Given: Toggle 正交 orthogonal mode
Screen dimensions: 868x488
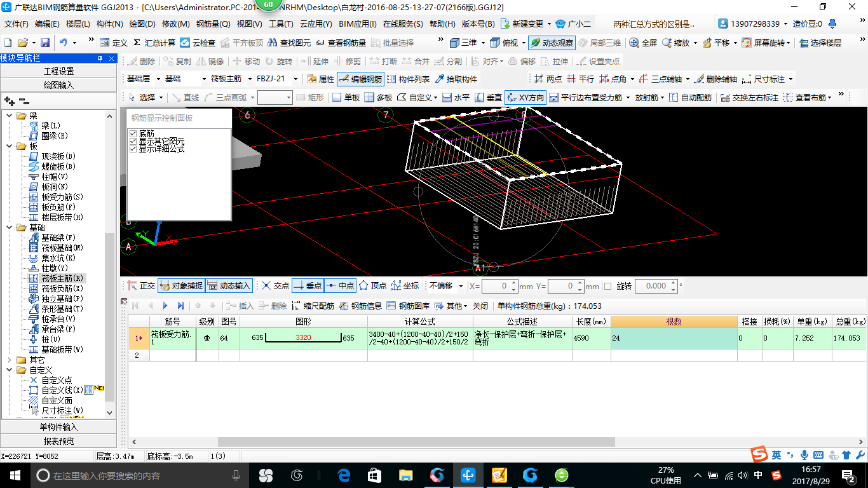Looking at the screenshot, I should click(x=141, y=286).
